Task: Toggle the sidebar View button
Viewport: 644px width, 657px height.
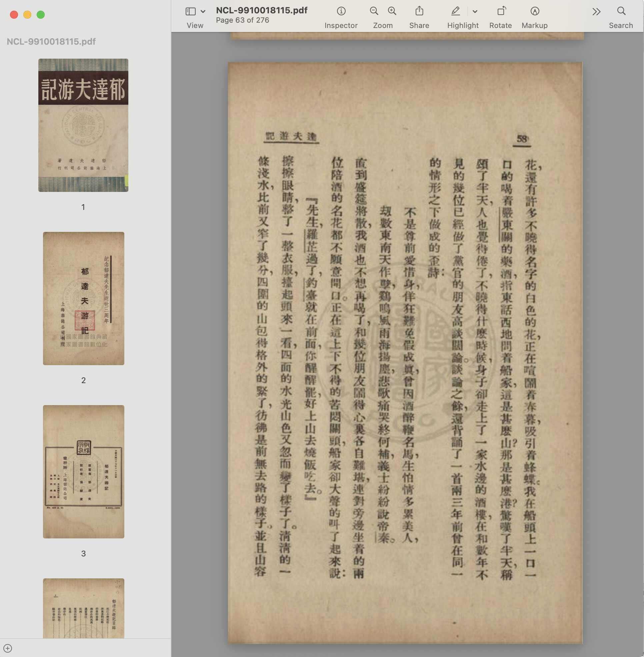Action: tap(191, 12)
